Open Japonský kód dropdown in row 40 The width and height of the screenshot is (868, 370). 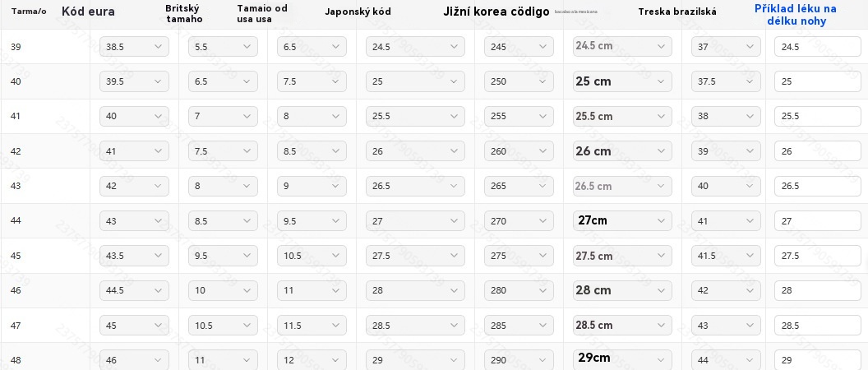415,81
